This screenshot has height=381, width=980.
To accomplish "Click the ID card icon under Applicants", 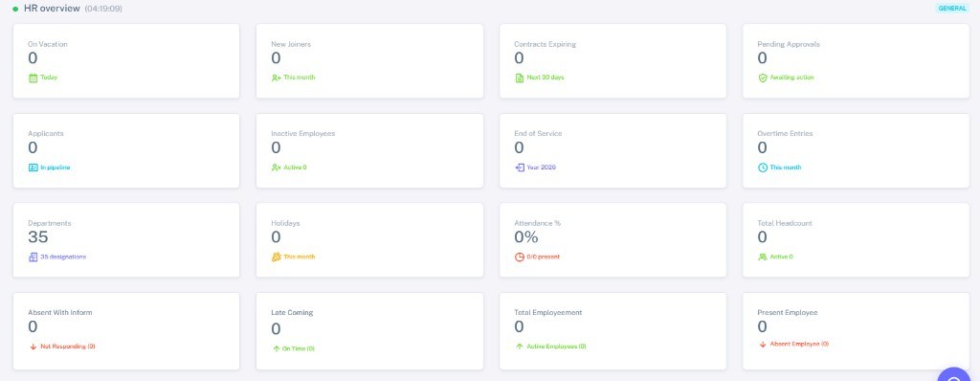I will (x=33, y=168).
